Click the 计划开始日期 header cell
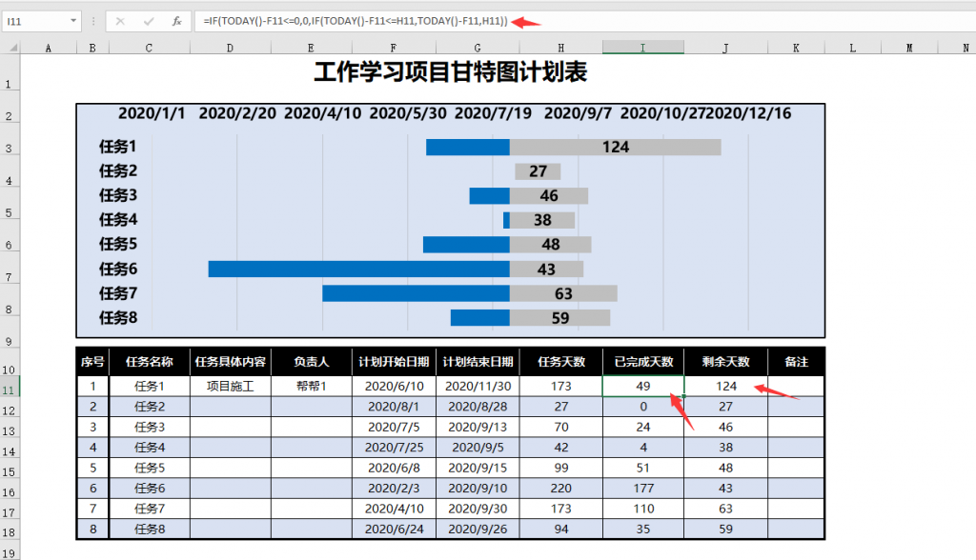This screenshot has height=560, width=976. tap(394, 362)
